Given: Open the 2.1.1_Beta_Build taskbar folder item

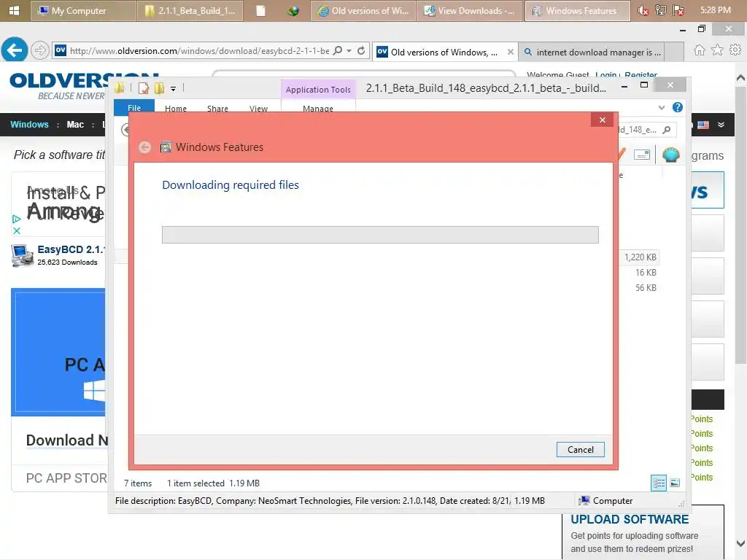Looking at the screenshot, I should tap(190, 10).
